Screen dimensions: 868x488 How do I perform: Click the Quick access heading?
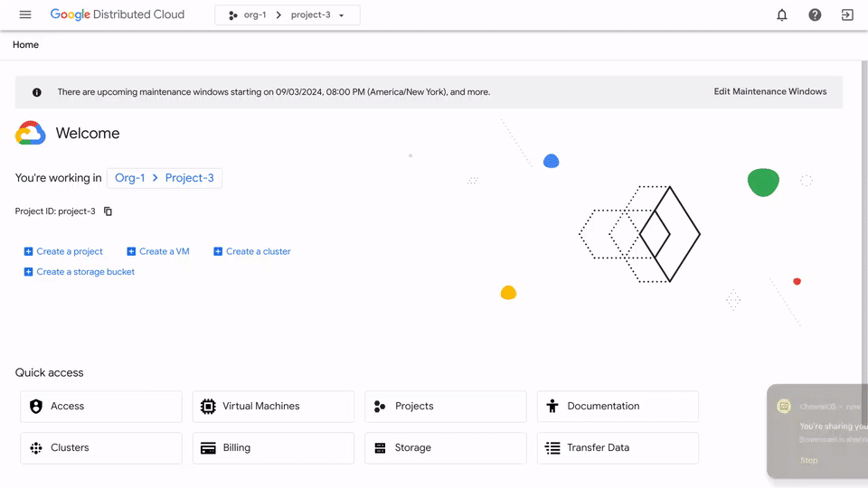point(49,373)
